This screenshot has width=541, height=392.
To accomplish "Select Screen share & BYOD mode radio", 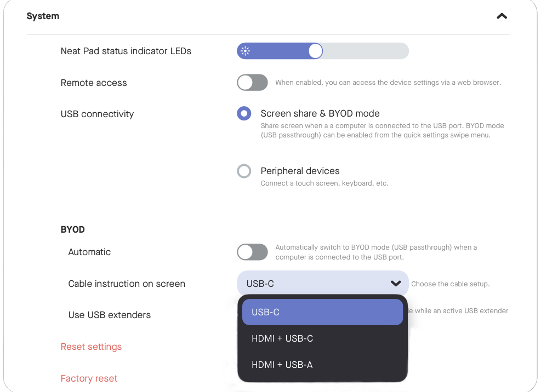I will pyautogui.click(x=244, y=113).
